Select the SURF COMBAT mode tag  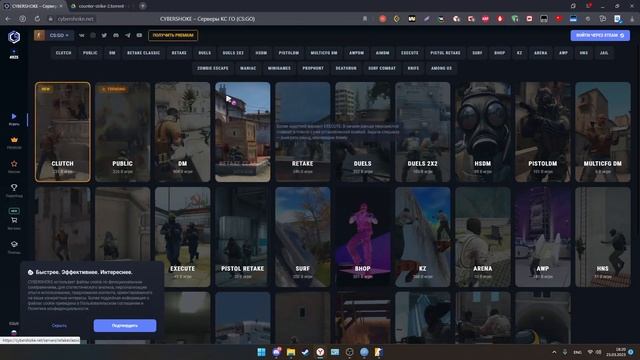[382, 68]
